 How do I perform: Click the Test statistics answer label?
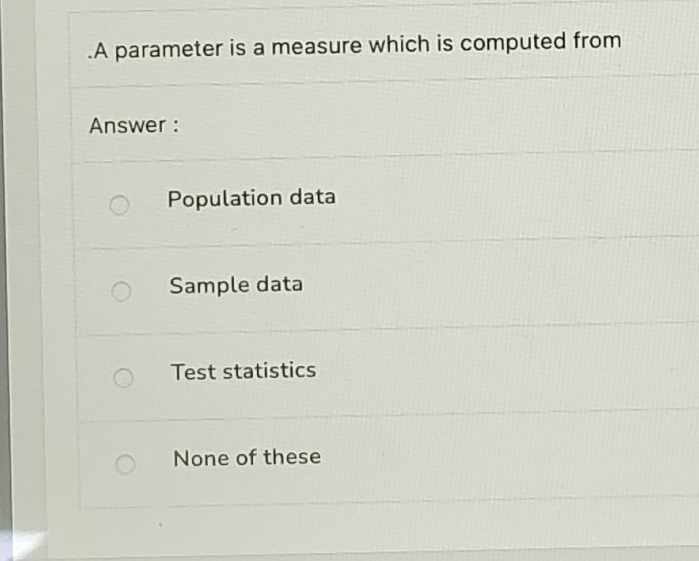(x=243, y=371)
